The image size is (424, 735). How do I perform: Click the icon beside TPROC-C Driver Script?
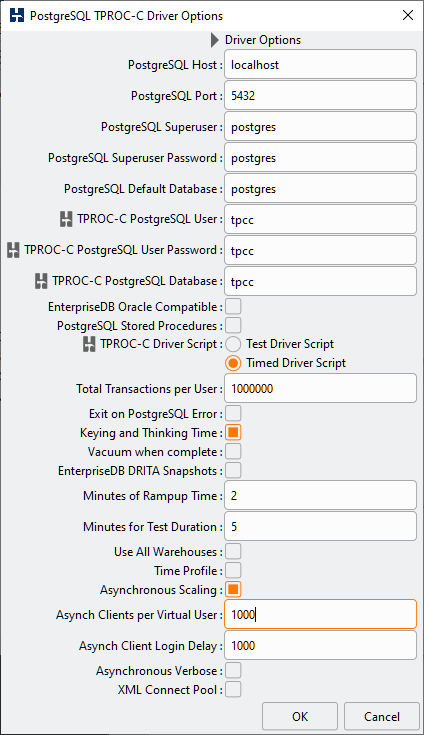(x=89, y=344)
